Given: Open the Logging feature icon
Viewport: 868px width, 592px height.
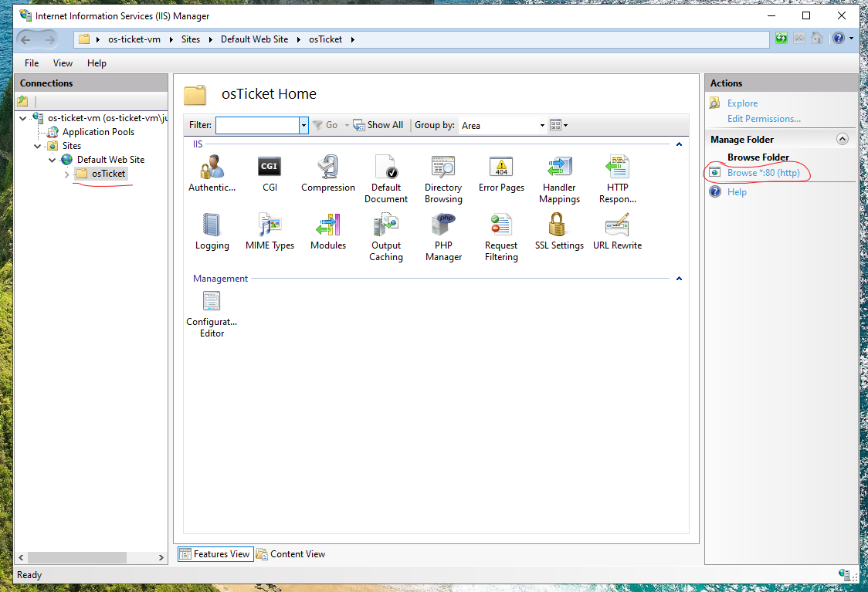Looking at the screenshot, I should point(212,225).
